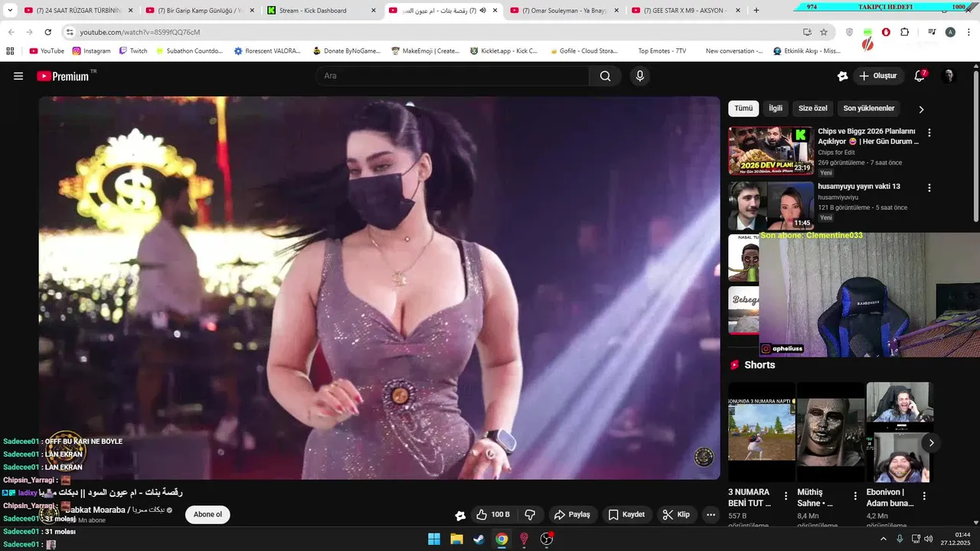Open the YouTube account avatar menu
Viewport: 980px width, 551px height.
click(949, 76)
